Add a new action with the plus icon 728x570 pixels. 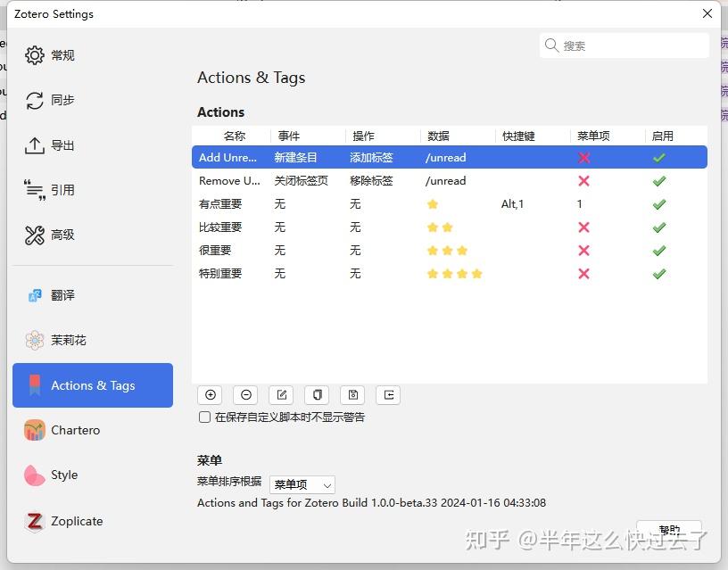210,394
